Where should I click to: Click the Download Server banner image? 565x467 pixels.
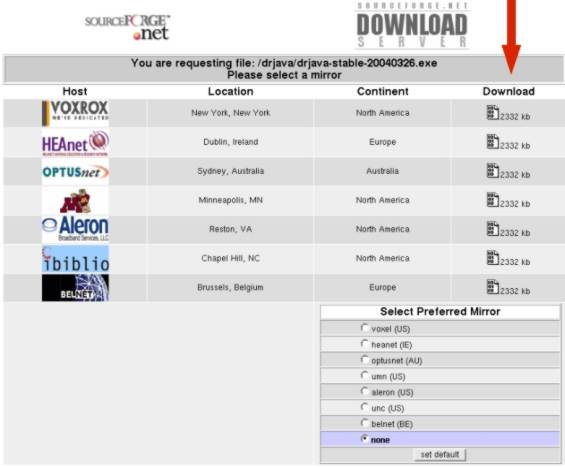(412, 25)
